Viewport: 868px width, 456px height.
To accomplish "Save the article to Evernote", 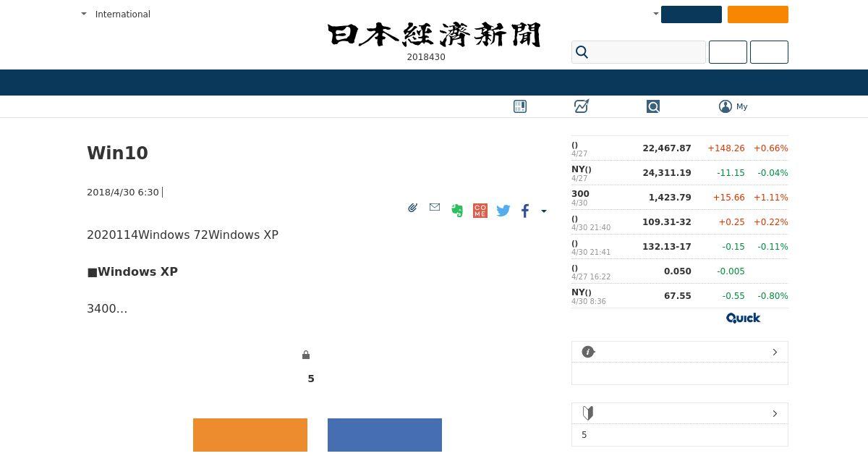I will coord(457,211).
